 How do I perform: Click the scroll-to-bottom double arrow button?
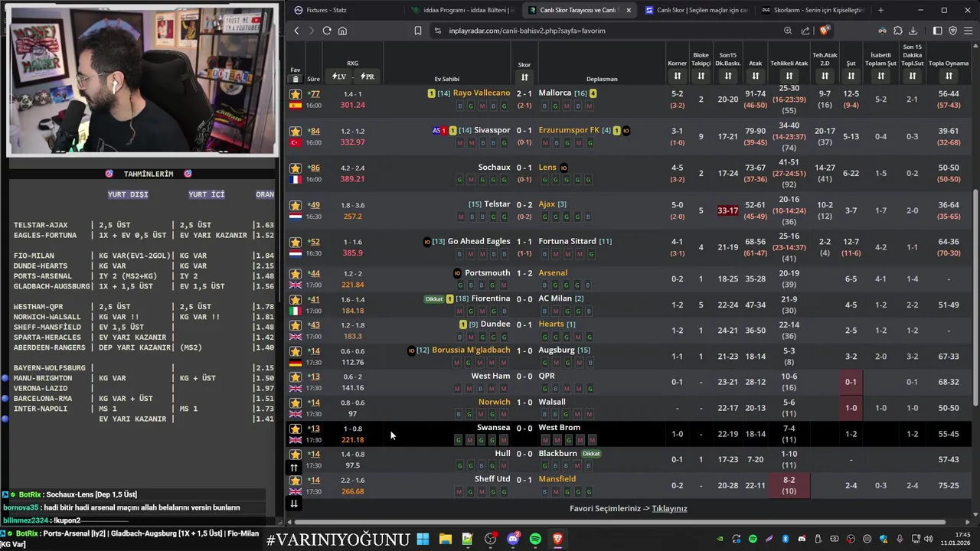click(x=293, y=503)
